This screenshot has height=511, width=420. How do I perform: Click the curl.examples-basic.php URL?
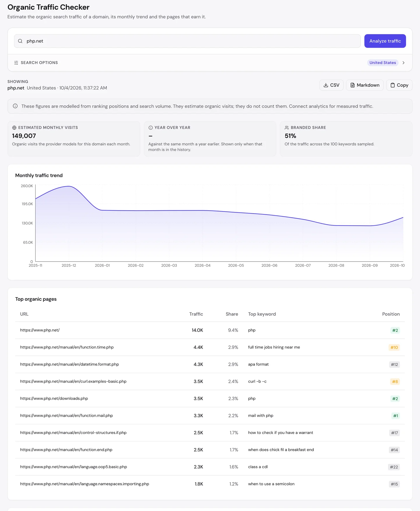[x=73, y=381]
